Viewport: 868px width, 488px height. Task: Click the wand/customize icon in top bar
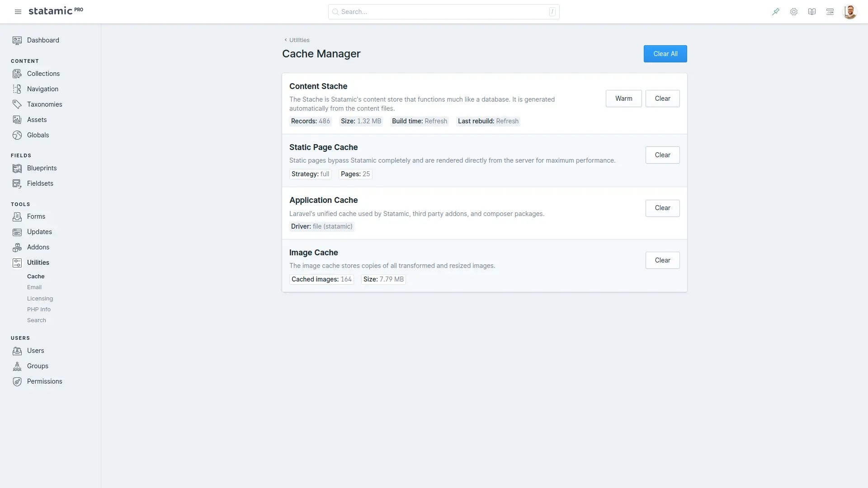(776, 11)
